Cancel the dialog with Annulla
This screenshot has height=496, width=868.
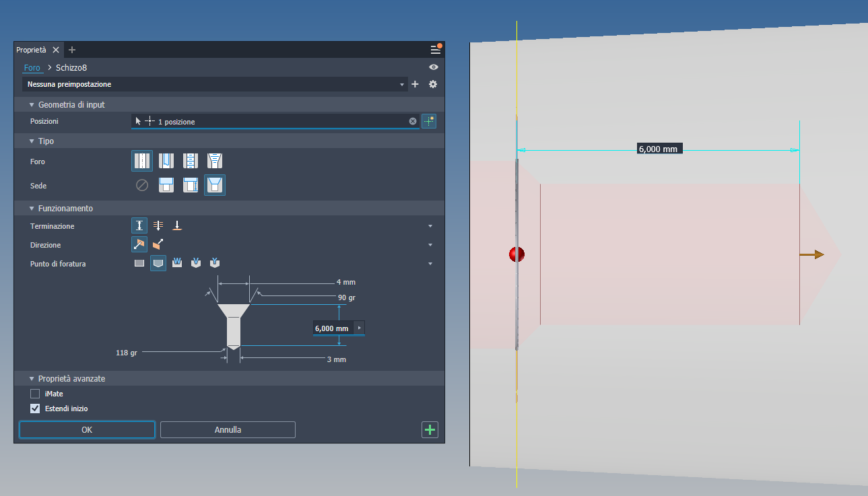pos(227,429)
